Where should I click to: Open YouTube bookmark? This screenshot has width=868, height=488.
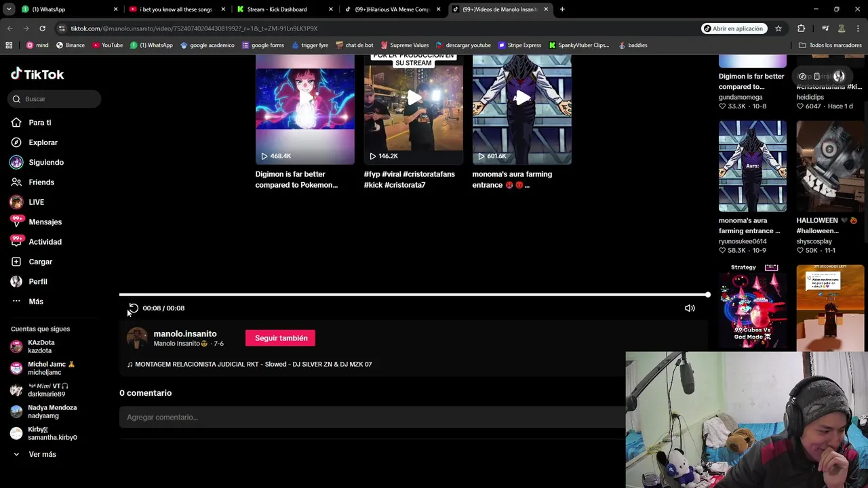coord(107,45)
